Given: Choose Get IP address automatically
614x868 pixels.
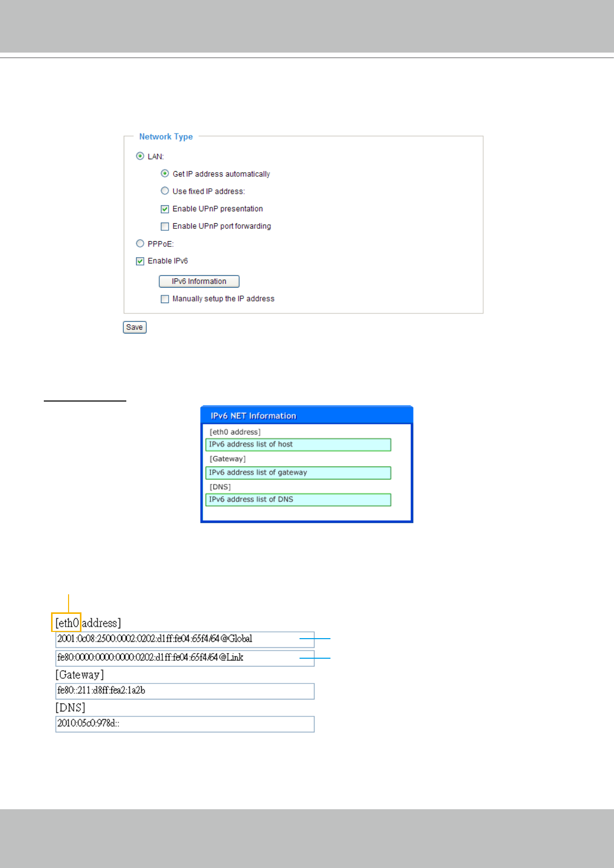Looking at the screenshot, I should coord(165,174).
